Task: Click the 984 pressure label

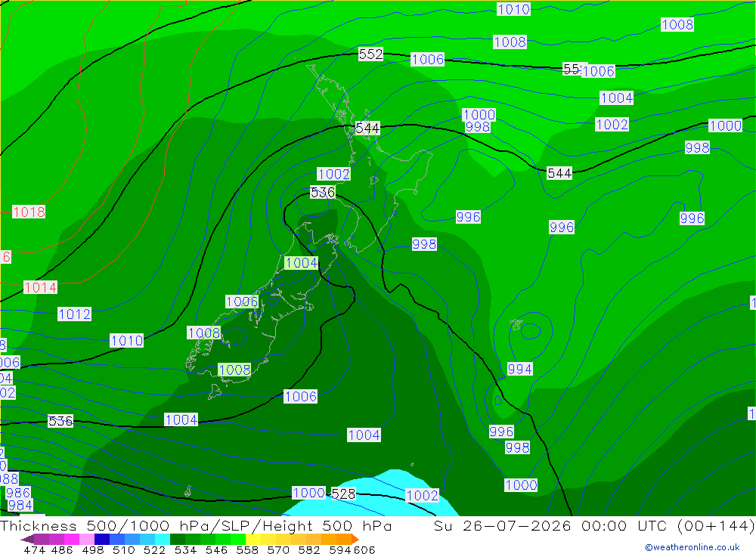Action: 20,505
